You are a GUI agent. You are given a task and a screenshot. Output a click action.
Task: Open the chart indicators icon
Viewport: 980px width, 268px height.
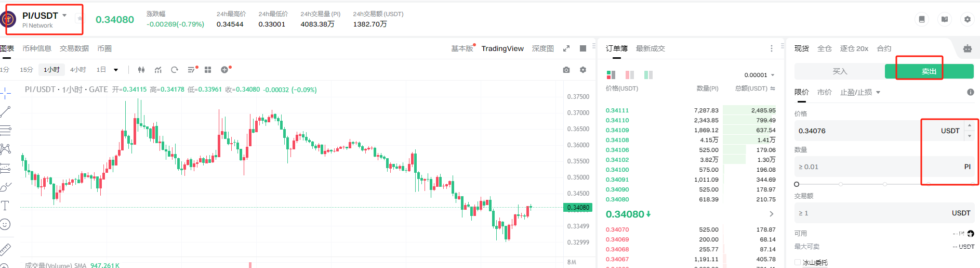pos(158,70)
